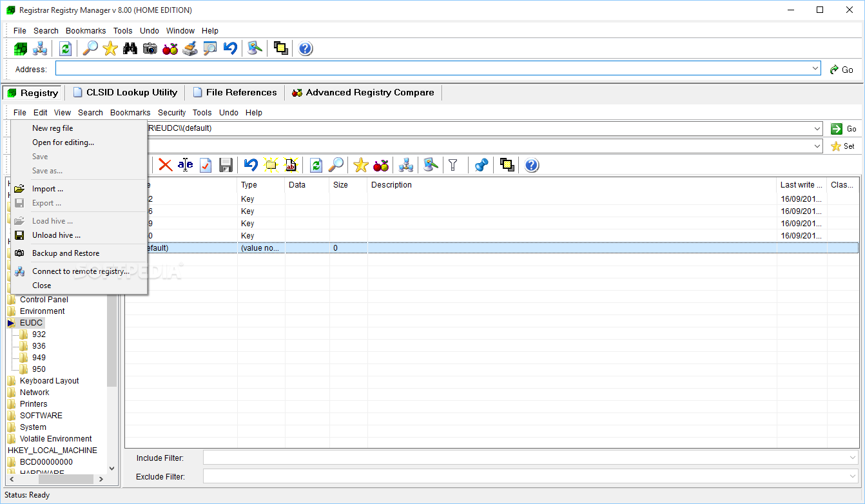Click the blue pushpin icon
This screenshot has width=865, height=504.
481,165
